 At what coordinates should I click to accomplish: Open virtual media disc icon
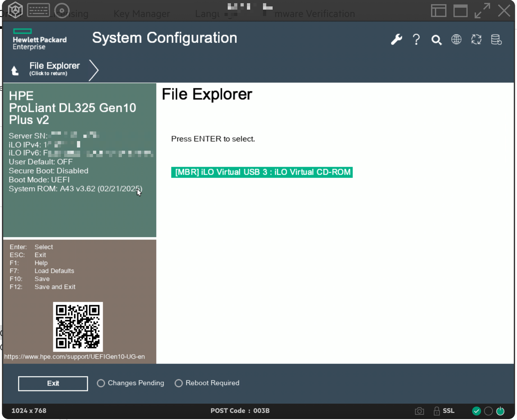[62, 11]
